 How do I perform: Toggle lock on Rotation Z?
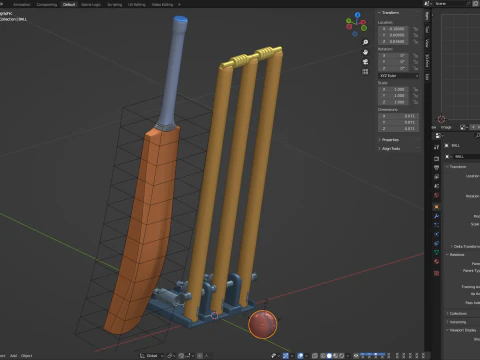415,68
